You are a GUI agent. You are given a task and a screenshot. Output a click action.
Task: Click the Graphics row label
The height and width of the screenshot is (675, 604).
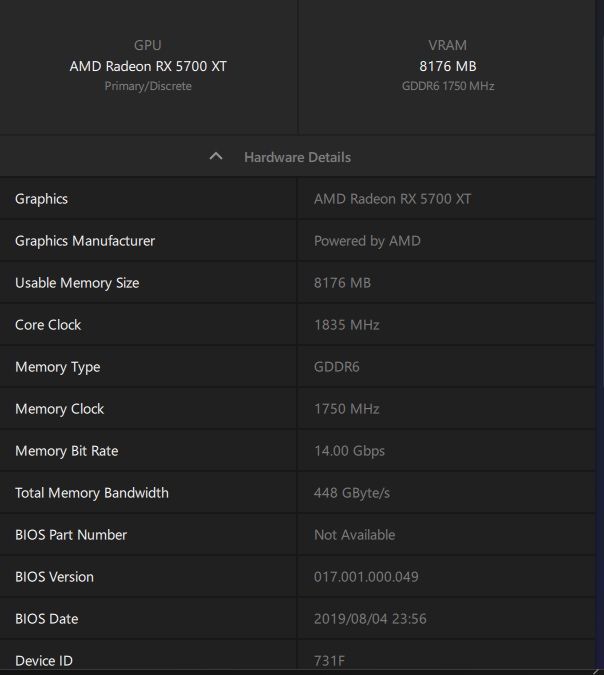coord(41,199)
